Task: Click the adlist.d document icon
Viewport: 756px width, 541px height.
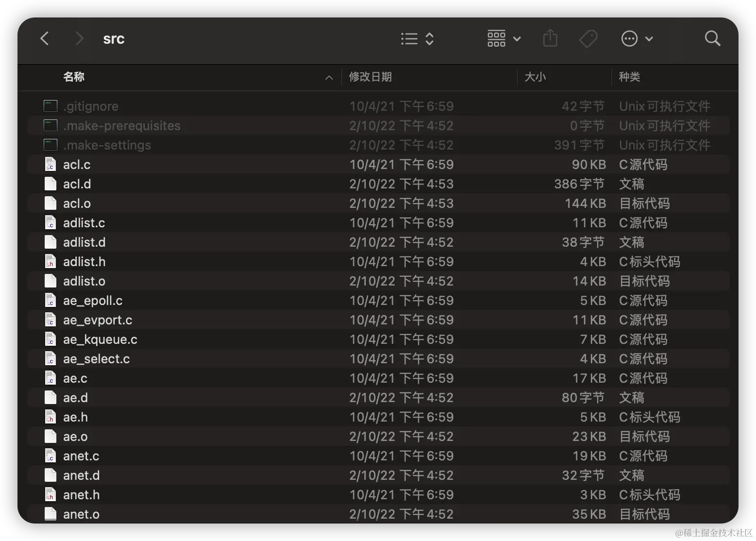Action: coord(51,242)
